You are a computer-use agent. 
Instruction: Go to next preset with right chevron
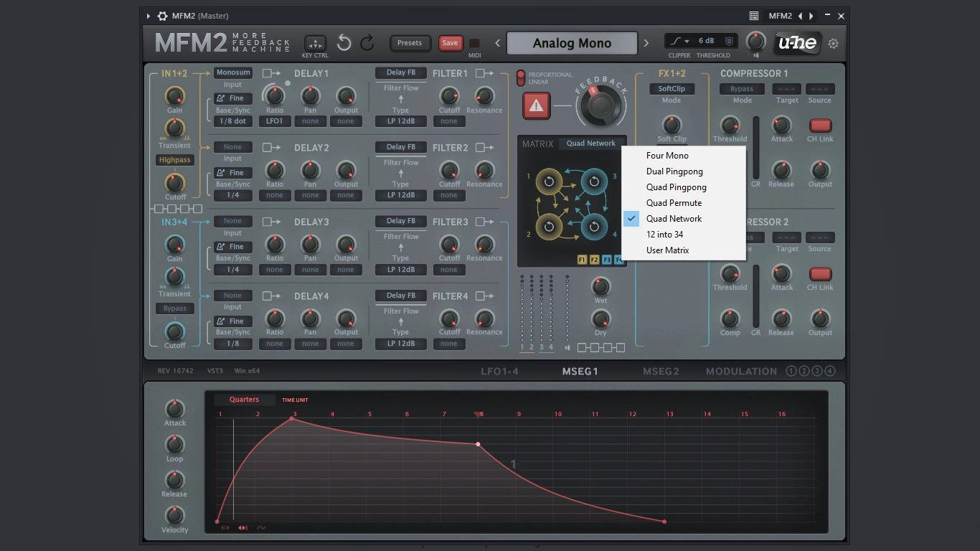pyautogui.click(x=646, y=43)
